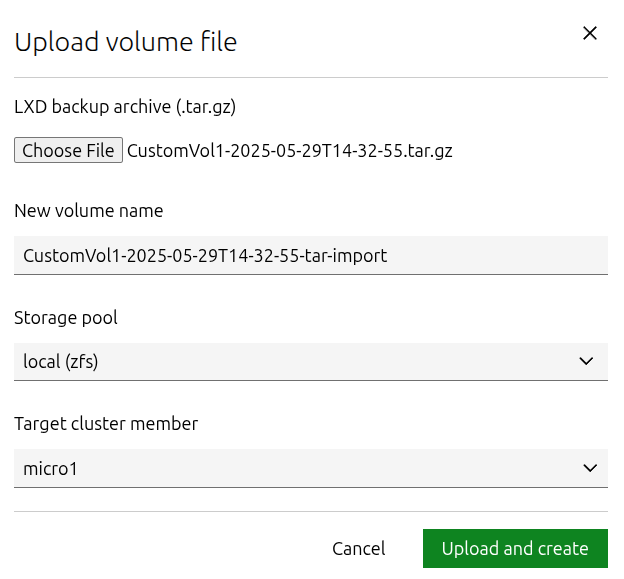Viewport: 624px width, 579px height.
Task: Click the Target cluster member label
Action: point(106,424)
